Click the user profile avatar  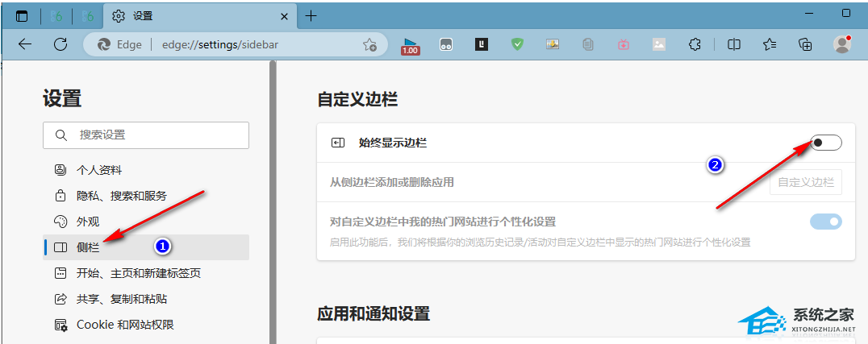pyautogui.click(x=842, y=44)
